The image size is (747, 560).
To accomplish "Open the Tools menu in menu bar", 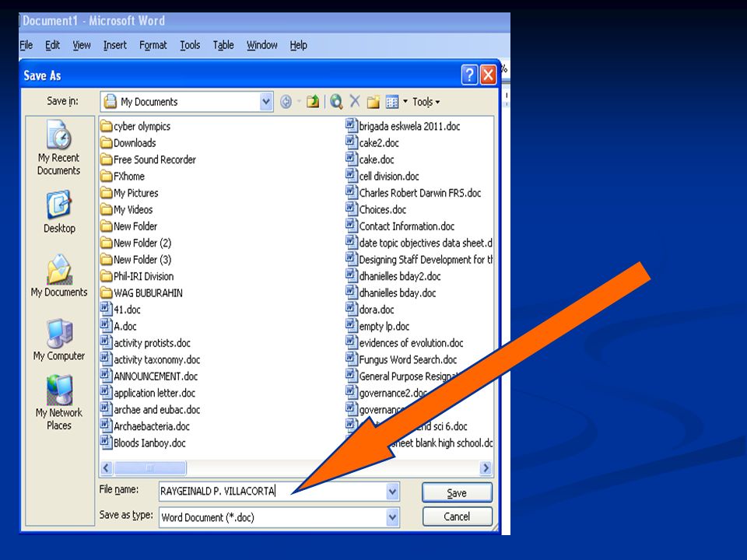I will pyautogui.click(x=190, y=45).
